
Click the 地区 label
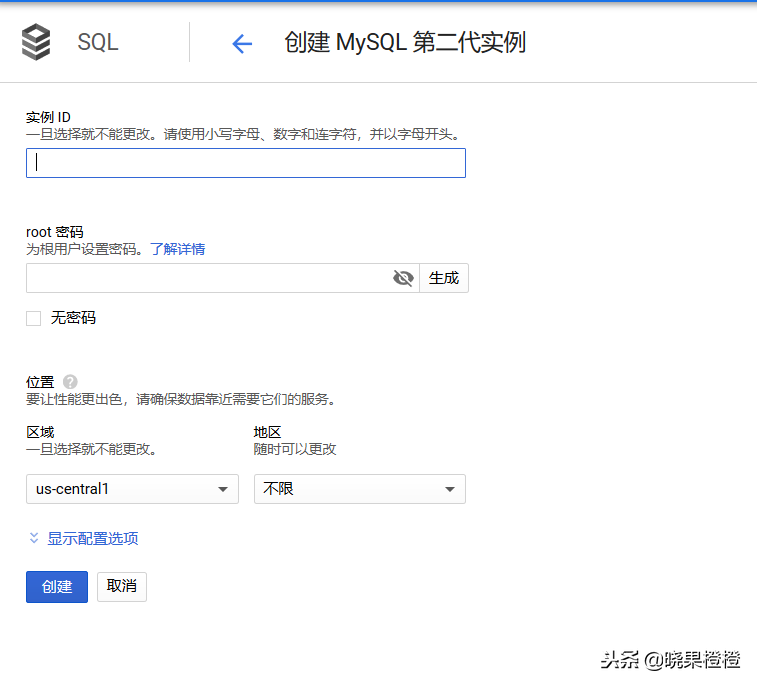[x=267, y=432]
